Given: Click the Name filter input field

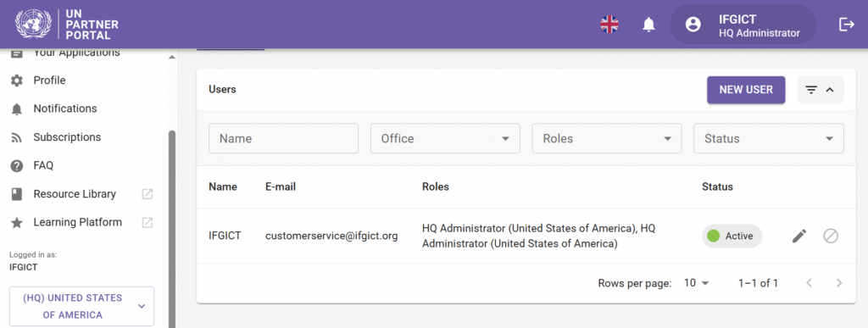Looking at the screenshot, I should pyautogui.click(x=283, y=138).
